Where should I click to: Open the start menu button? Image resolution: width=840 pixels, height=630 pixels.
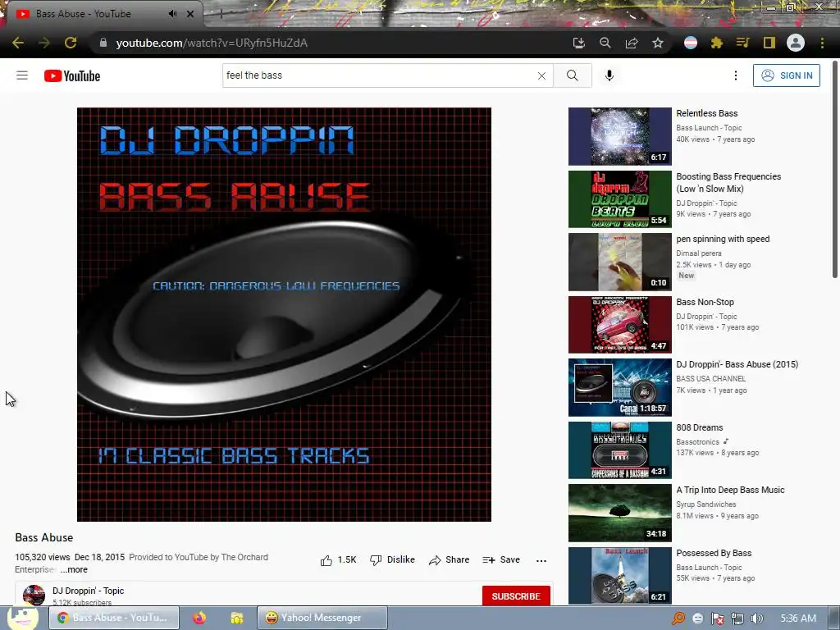(22, 617)
